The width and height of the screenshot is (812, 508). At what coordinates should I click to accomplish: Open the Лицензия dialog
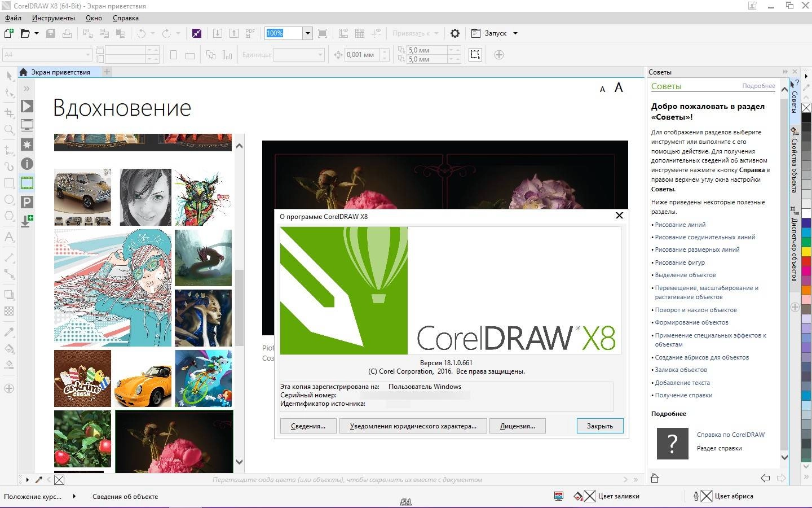point(517,426)
